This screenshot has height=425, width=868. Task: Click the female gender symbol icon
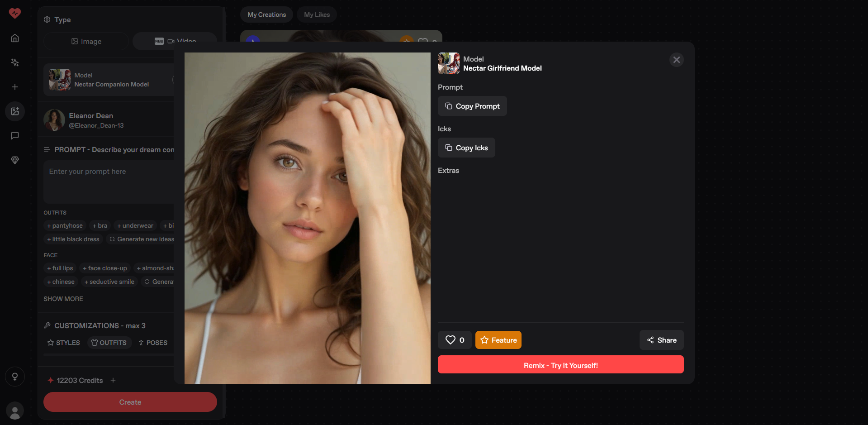[x=15, y=377]
